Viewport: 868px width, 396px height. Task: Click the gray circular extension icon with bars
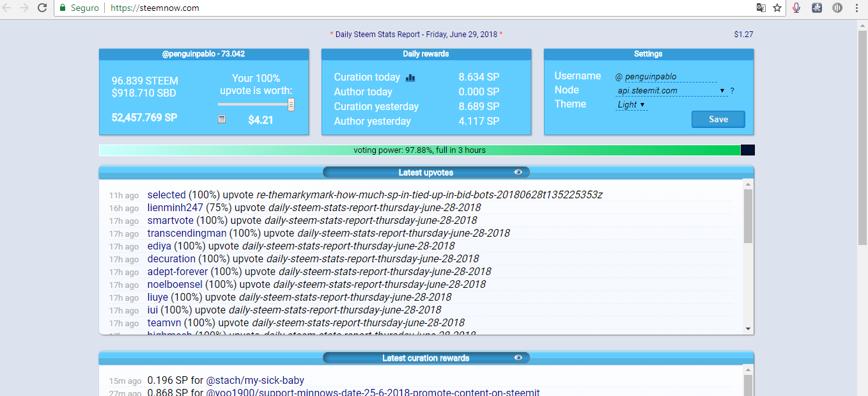coord(837,8)
